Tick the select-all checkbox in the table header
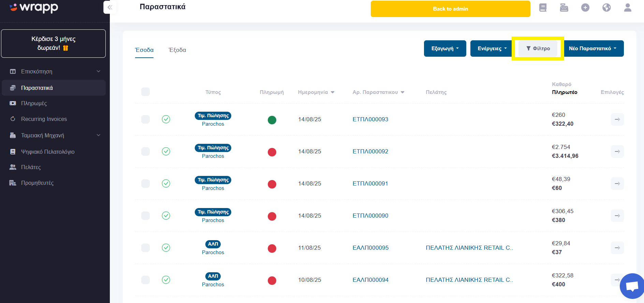 click(145, 92)
